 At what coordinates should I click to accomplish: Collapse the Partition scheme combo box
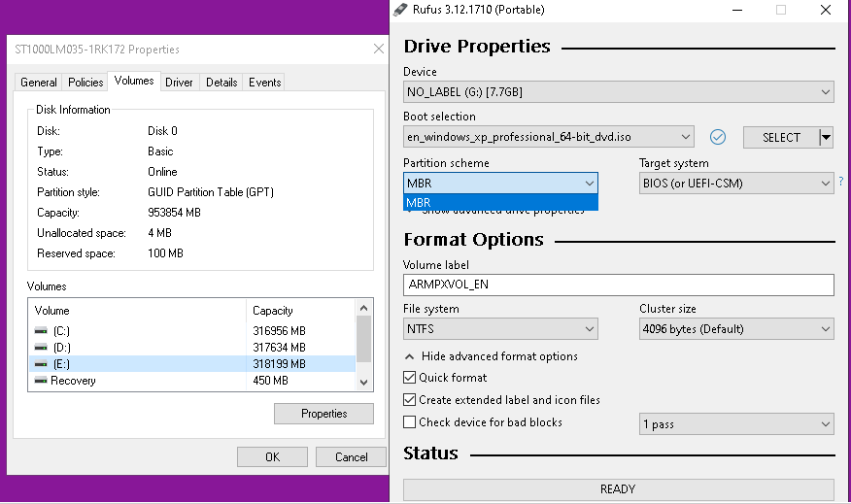click(x=500, y=183)
